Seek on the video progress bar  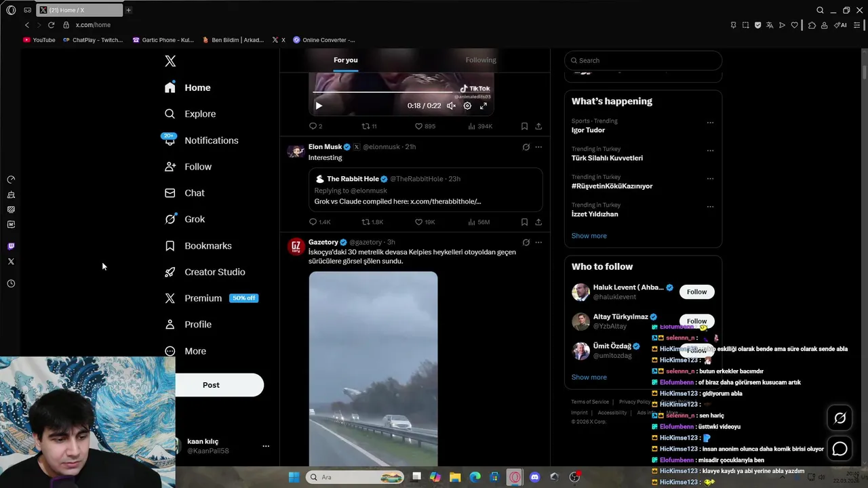click(401, 92)
